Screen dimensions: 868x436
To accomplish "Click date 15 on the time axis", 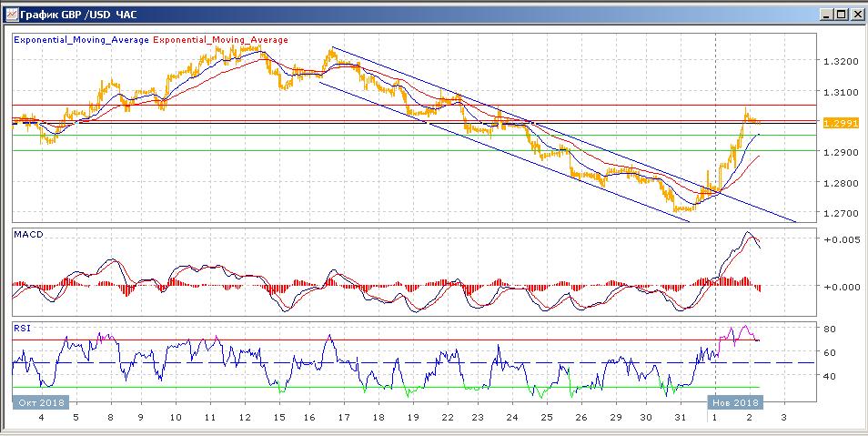I will pos(281,417).
